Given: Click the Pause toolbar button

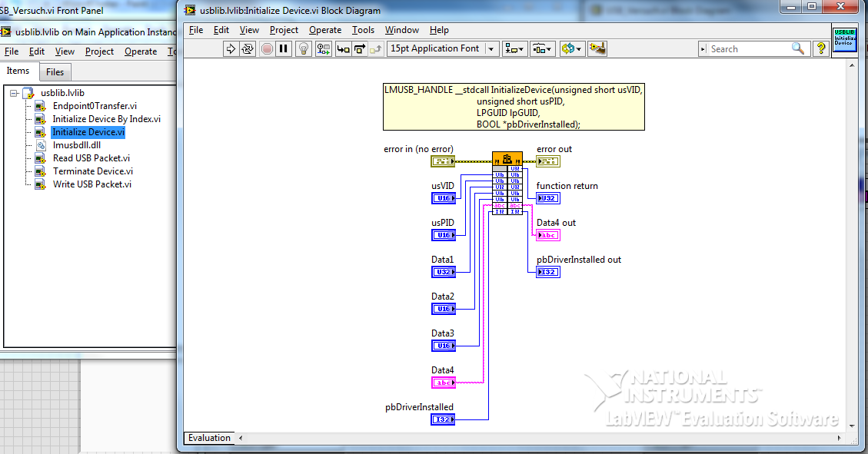Looking at the screenshot, I should (284, 48).
